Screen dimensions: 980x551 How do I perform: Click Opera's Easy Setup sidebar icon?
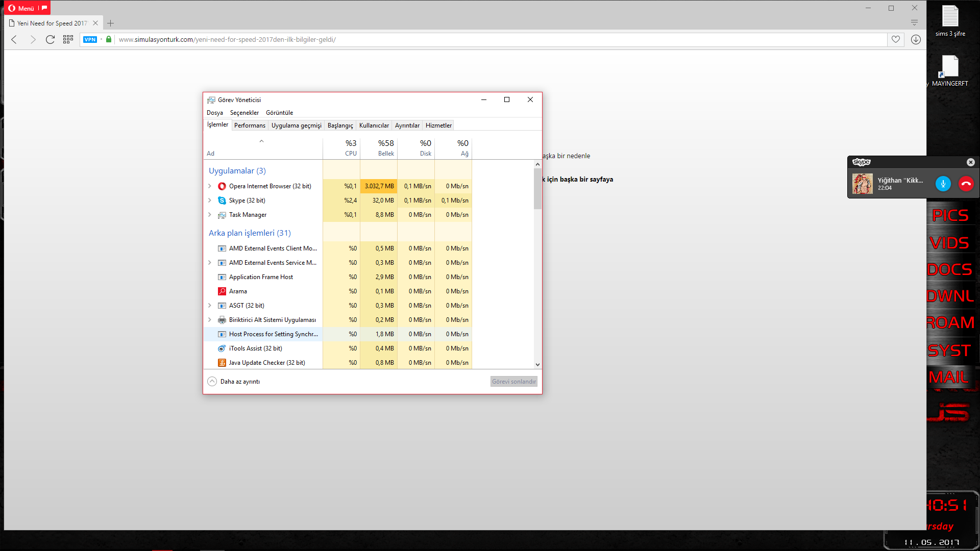[914, 23]
